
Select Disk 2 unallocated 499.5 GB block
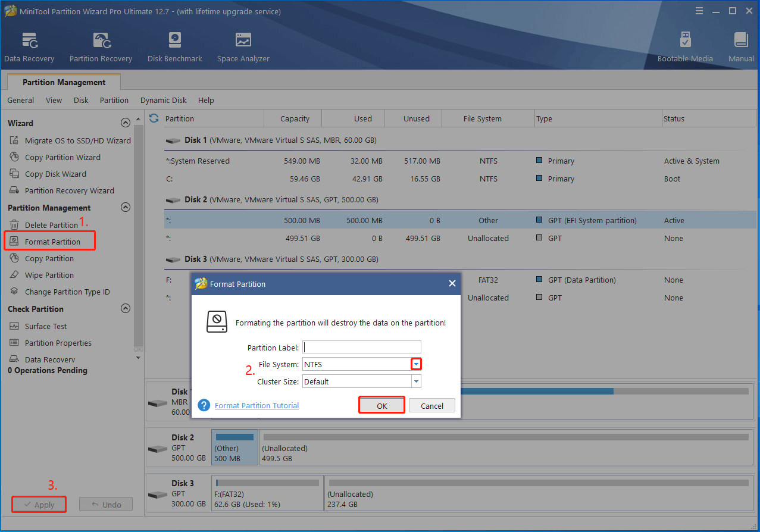coord(505,448)
